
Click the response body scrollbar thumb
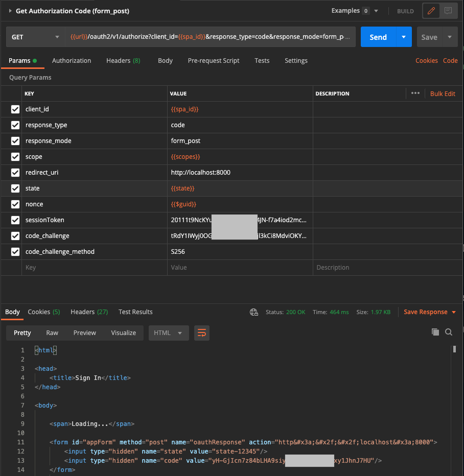(454, 349)
